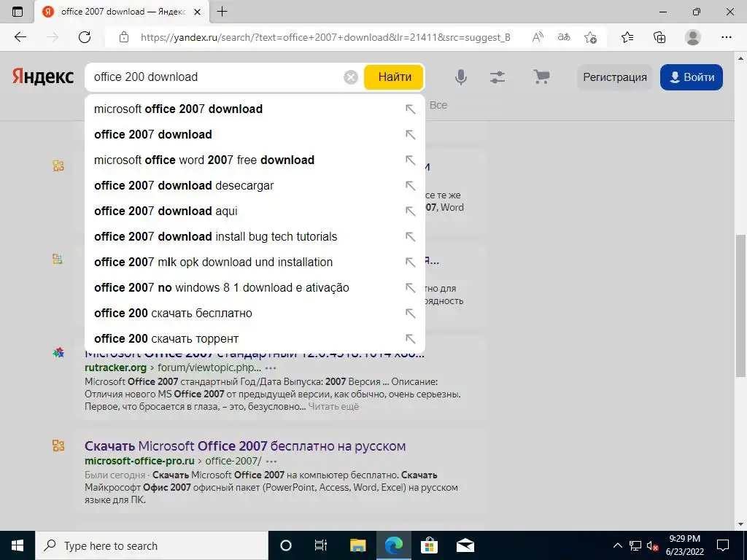Clear the Yandex search field
Viewport: 747px width, 560px height.
tap(351, 77)
